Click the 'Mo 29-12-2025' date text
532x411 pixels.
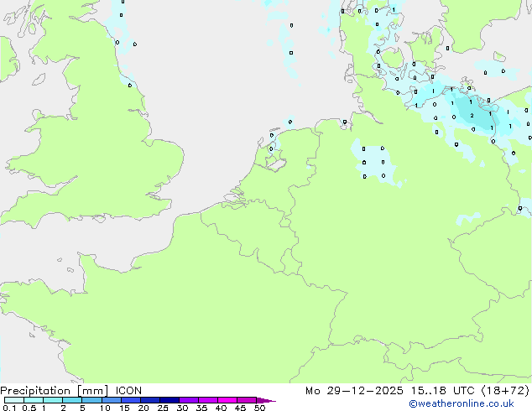pyautogui.click(x=355, y=391)
